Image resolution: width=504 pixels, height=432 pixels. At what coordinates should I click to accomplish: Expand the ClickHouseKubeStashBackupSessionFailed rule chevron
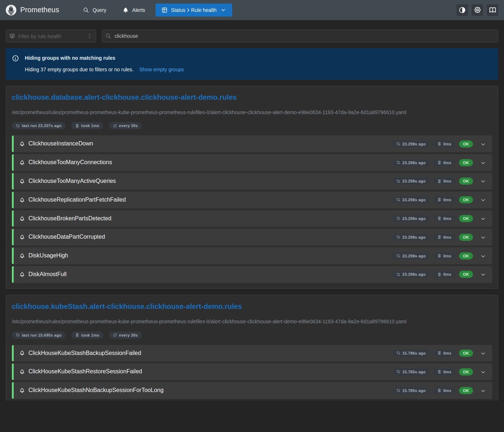point(483,353)
